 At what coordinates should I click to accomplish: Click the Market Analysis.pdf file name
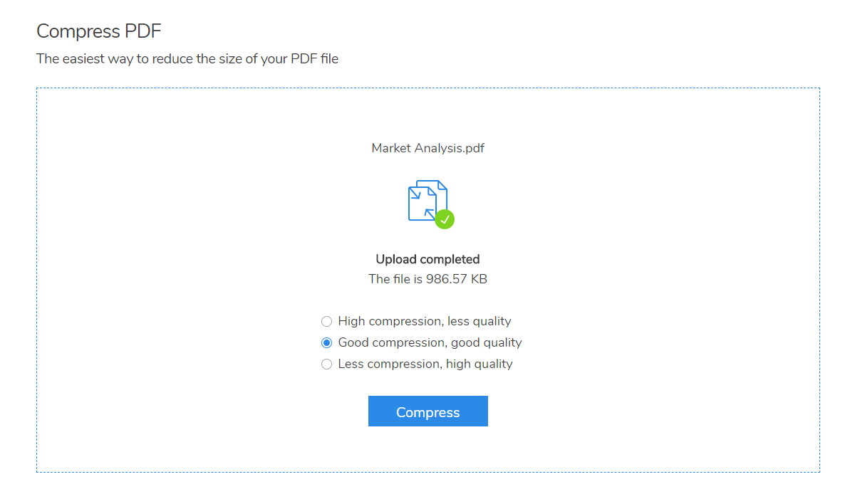[427, 148]
